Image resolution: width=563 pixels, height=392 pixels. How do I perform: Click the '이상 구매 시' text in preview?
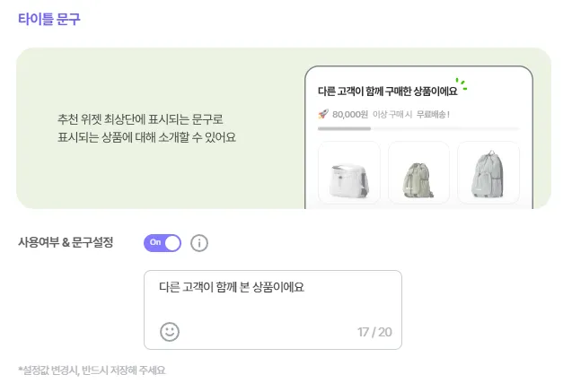[x=393, y=114]
